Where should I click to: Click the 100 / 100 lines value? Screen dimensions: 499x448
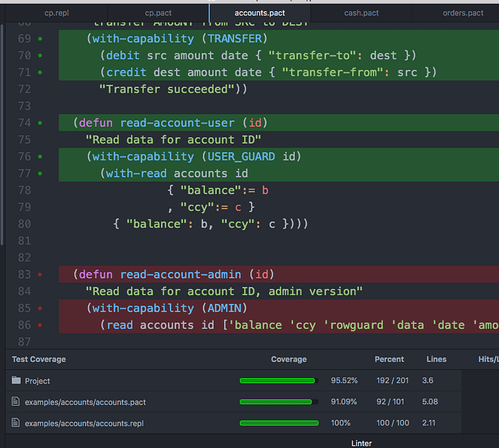393,423
